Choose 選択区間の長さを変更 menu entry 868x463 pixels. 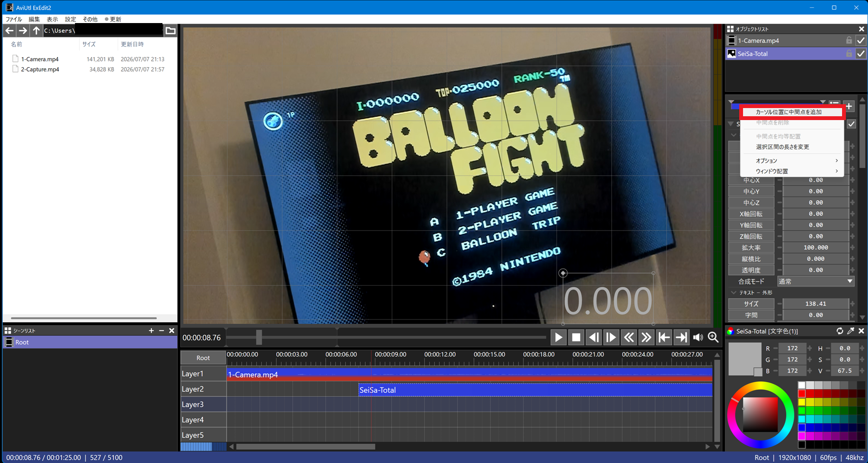point(792,147)
